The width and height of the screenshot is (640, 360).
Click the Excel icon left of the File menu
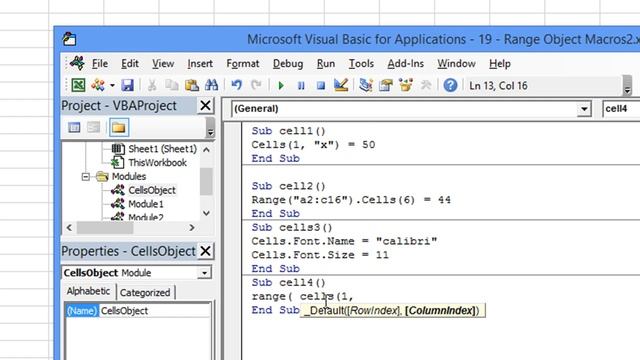[77, 63]
